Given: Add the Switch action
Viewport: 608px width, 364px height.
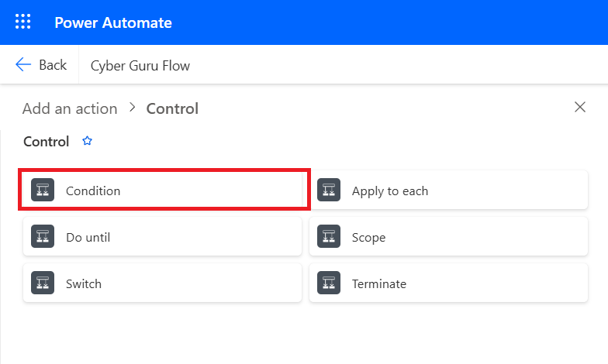Looking at the screenshot, I should click(163, 283).
